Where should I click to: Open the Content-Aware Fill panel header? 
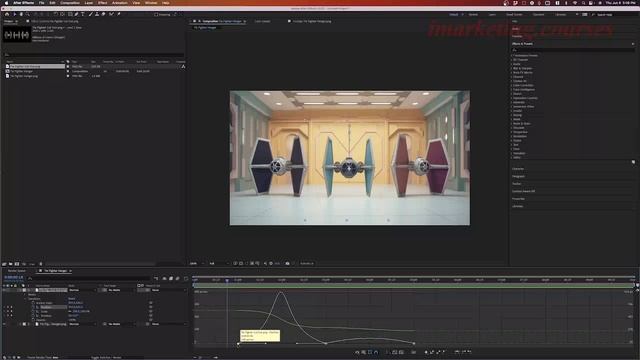[523, 191]
